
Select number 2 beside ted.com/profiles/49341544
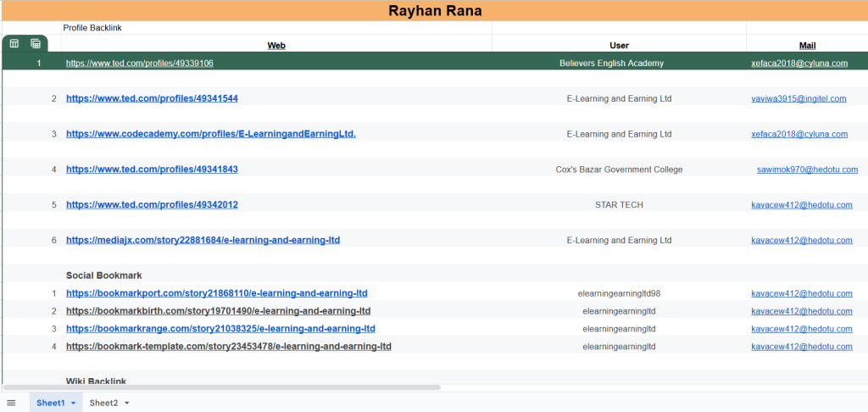(53, 98)
